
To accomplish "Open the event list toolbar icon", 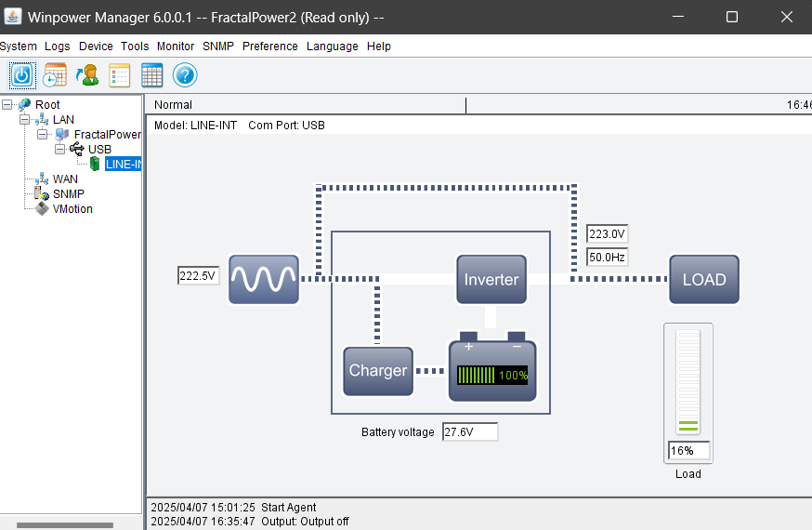I will coord(120,75).
